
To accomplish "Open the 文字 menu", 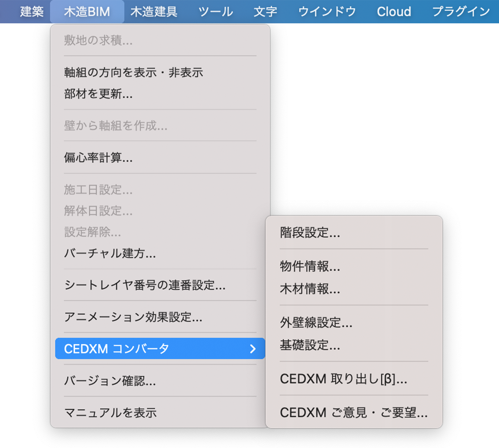I will coord(265,12).
